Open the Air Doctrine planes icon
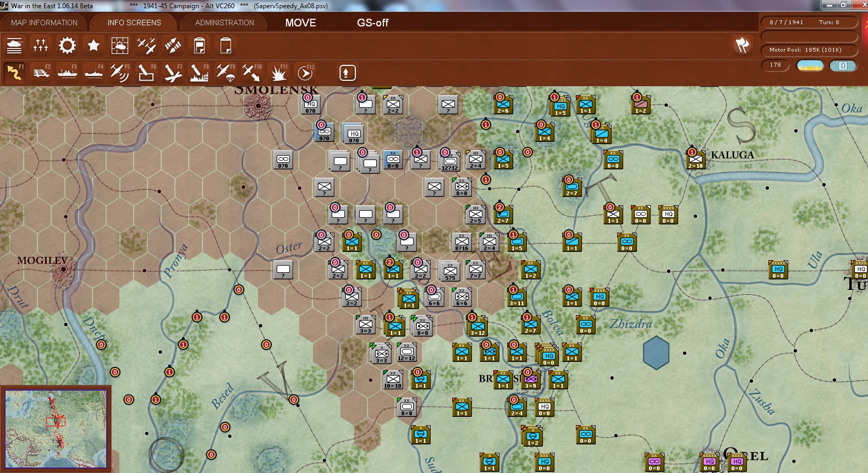 click(146, 46)
